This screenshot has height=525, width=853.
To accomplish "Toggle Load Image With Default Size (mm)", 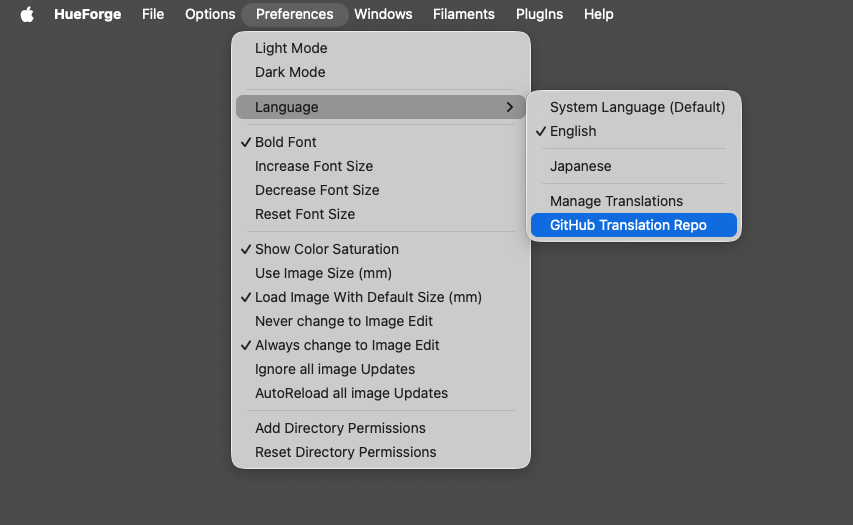I will [381, 297].
